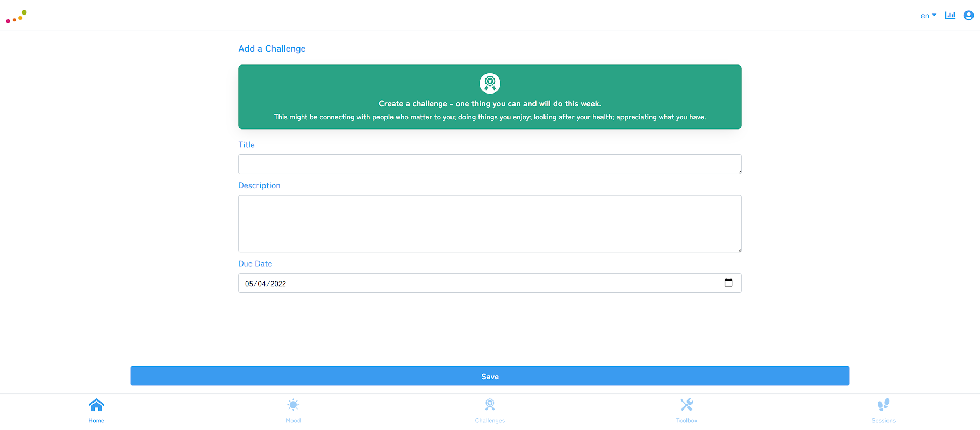980x430 pixels.
Task: Click the colorful dots app logo
Action: click(x=16, y=16)
